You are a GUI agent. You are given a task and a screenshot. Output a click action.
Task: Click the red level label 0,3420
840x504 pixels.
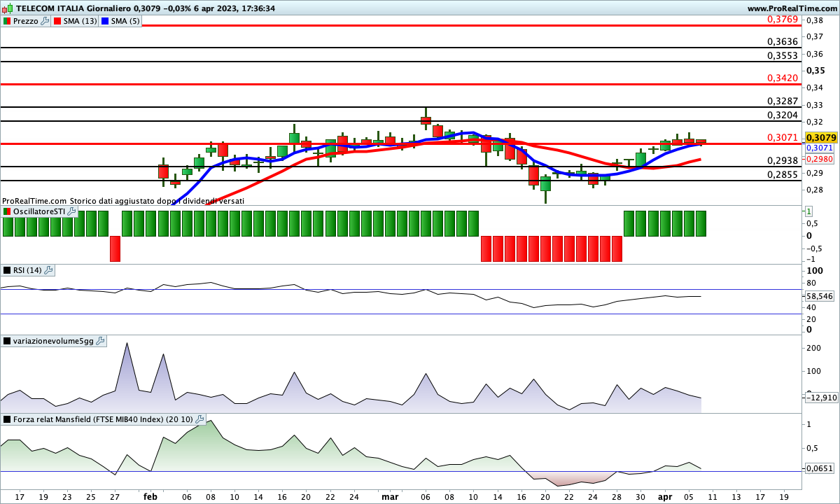click(x=783, y=78)
